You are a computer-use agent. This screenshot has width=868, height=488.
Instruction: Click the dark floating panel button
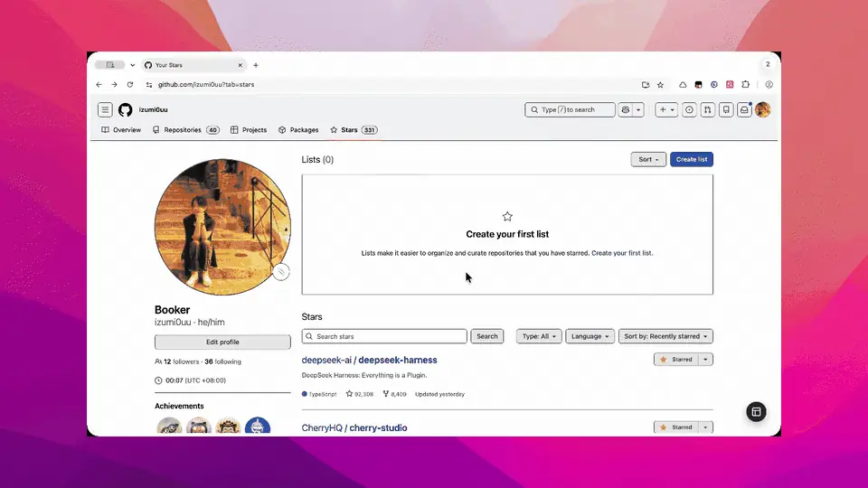pos(756,412)
